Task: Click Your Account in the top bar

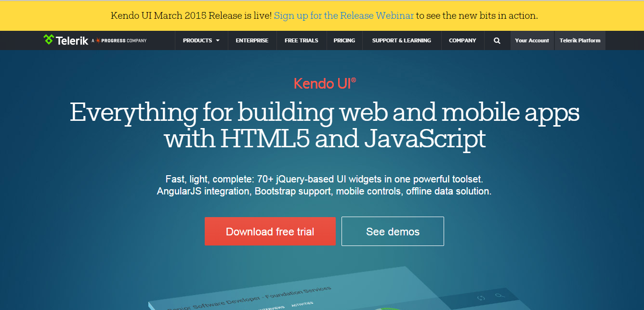Action: tap(532, 40)
